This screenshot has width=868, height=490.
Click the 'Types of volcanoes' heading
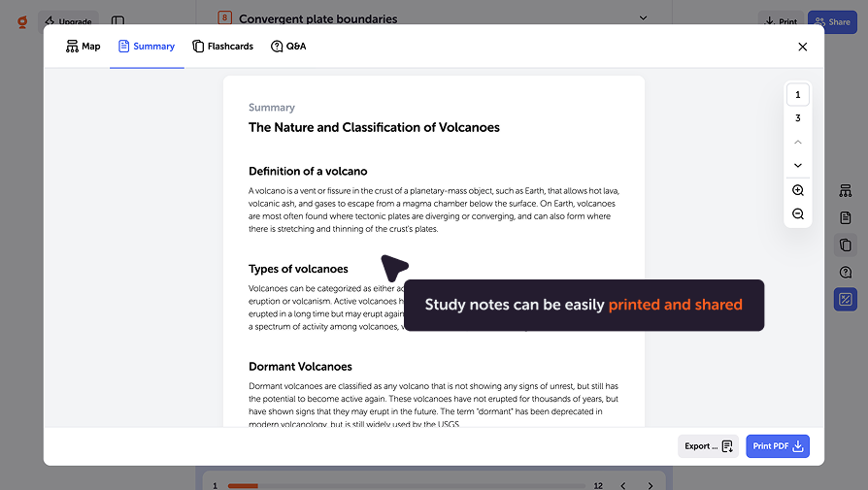[x=298, y=270]
